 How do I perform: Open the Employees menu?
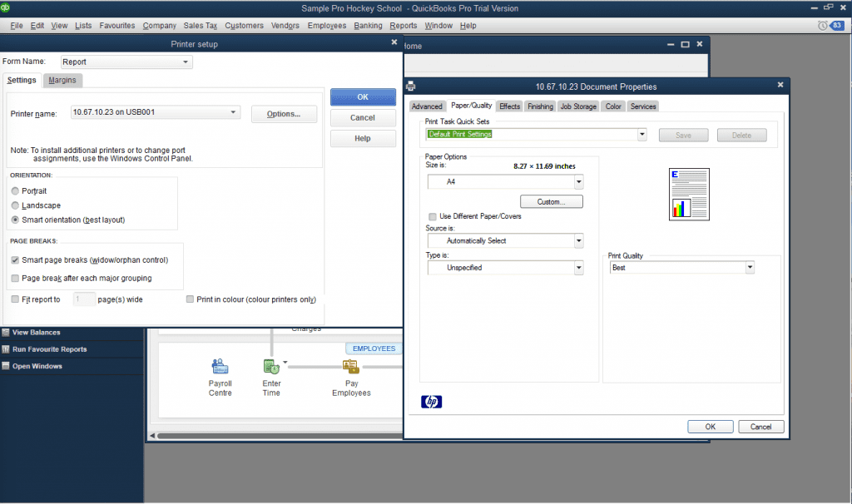click(x=326, y=25)
